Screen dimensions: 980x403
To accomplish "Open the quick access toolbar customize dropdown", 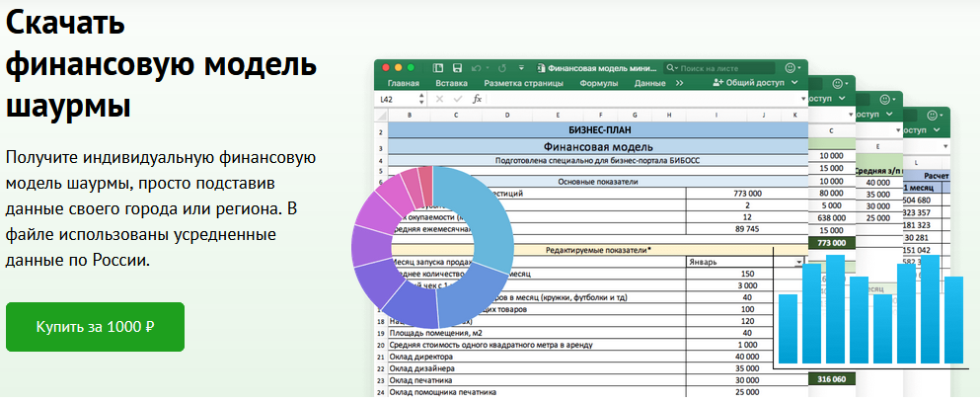I will [520, 68].
